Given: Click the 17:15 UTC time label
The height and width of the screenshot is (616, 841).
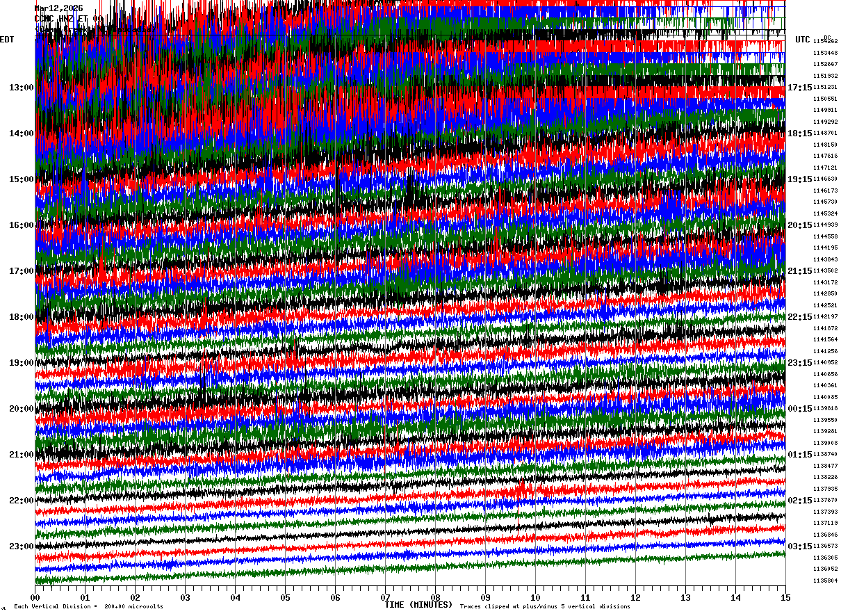Looking at the screenshot, I should (x=799, y=88).
